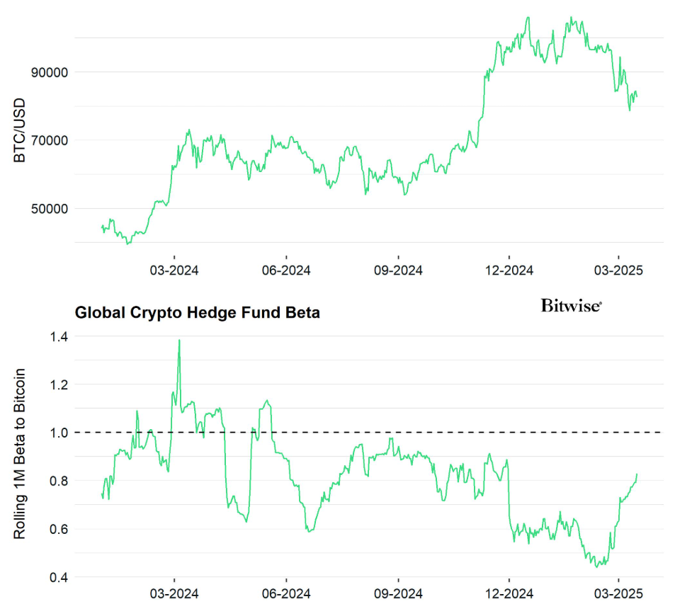Click 03-2025 label under the BTC/USD chart

coord(620,270)
